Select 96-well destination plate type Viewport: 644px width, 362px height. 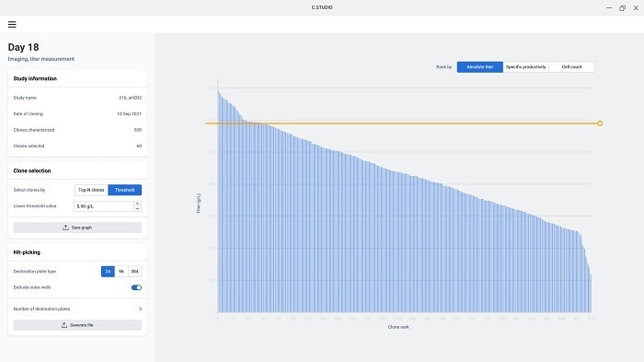point(121,272)
